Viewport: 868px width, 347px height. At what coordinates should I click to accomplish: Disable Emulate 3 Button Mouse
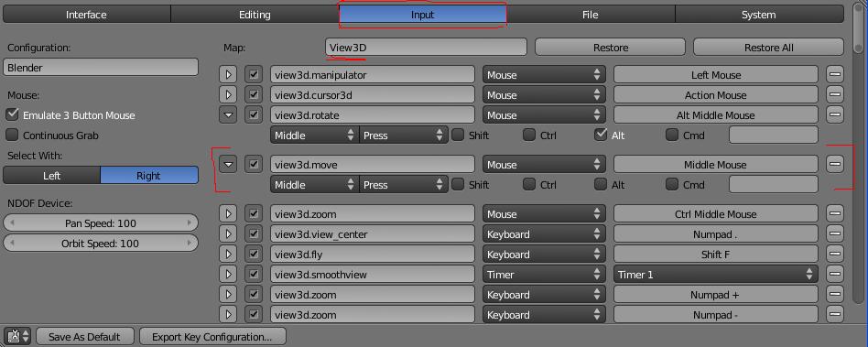coord(12,114)
